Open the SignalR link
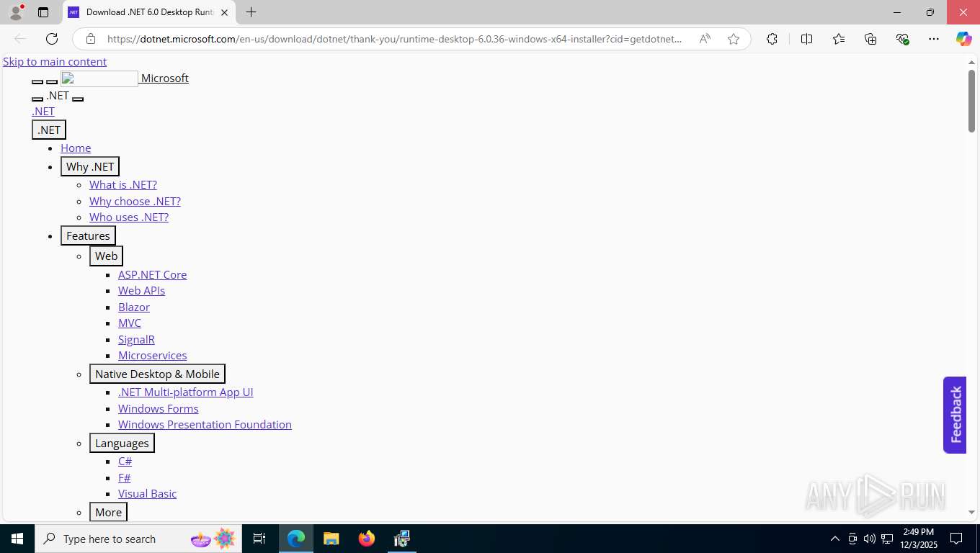This screenshot has height=553, width=980. pos(136,340)
